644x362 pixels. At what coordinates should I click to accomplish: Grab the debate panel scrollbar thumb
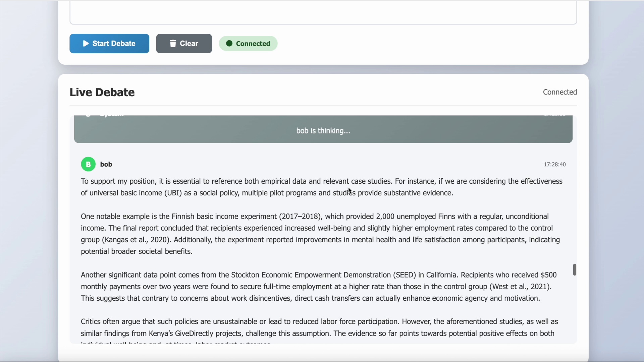[x=575, y=269]
